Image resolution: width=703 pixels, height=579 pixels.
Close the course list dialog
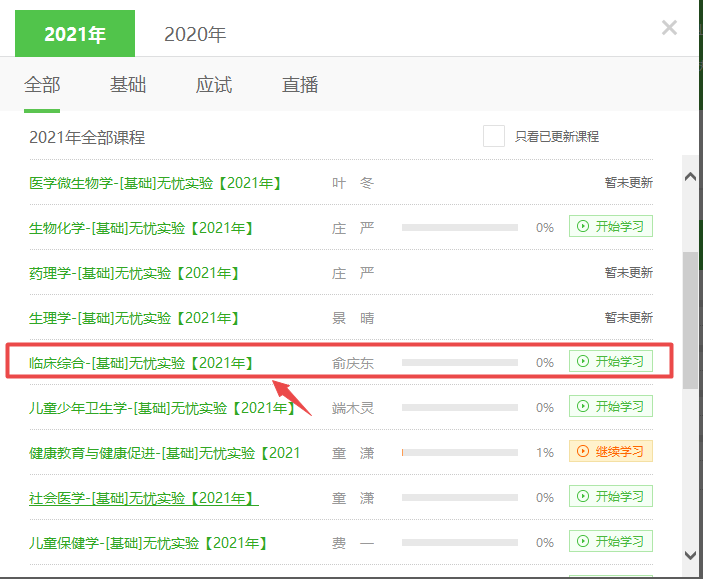tap(669, 28)
